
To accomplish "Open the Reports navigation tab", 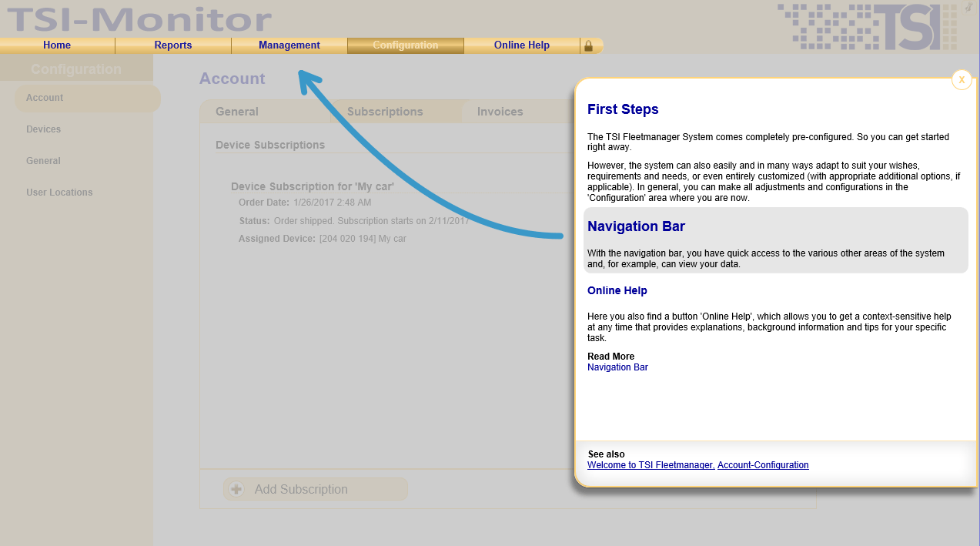I will pos(173,45).
